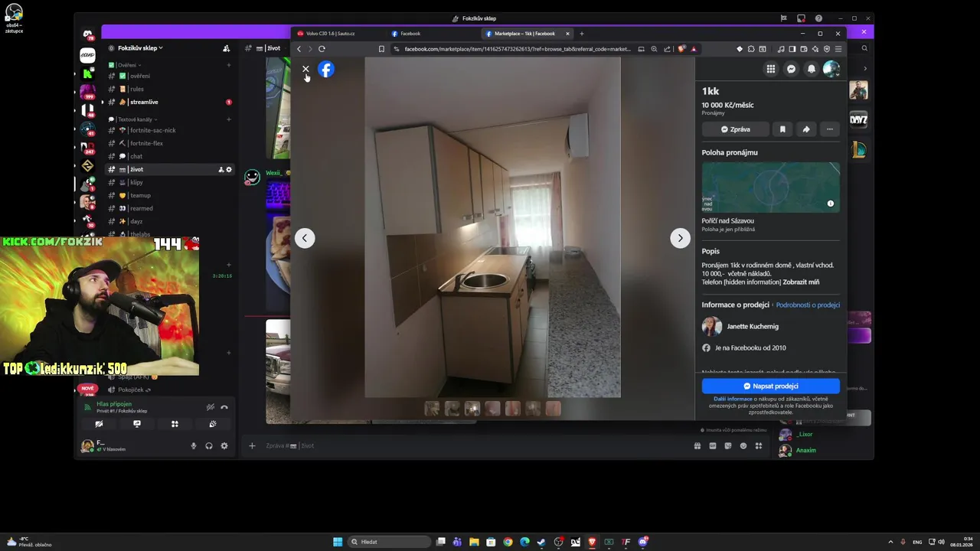Go back in the browser
Image resolution: width=980 pixels, height=551 pixels.
299,49
